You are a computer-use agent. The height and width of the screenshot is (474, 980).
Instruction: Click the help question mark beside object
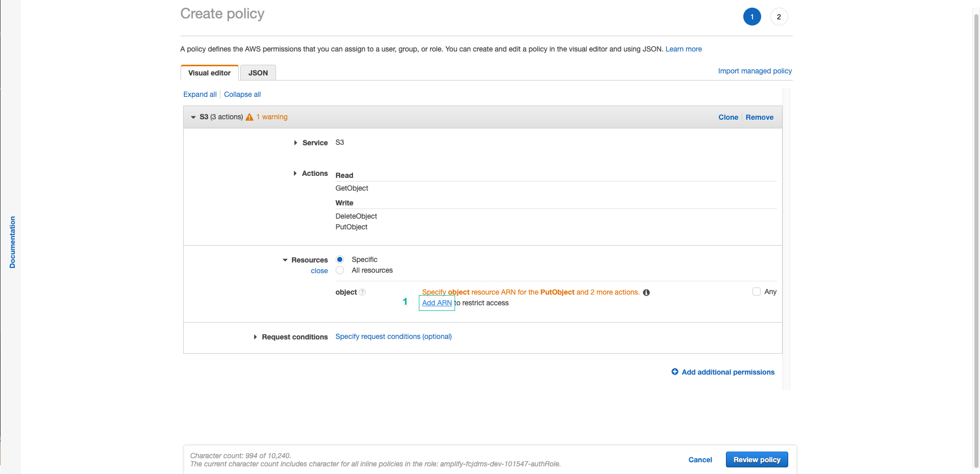click(362, 292)
